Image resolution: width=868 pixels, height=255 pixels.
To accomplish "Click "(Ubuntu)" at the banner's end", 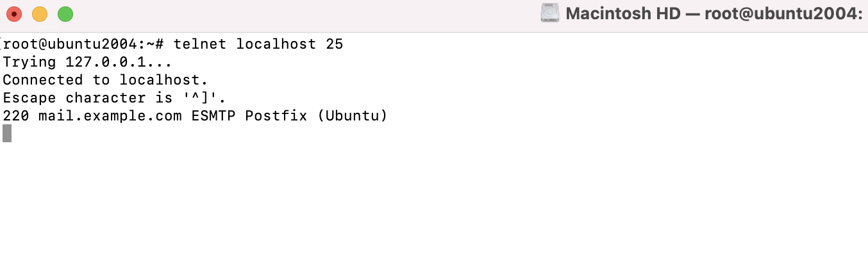I will [353, 116].
